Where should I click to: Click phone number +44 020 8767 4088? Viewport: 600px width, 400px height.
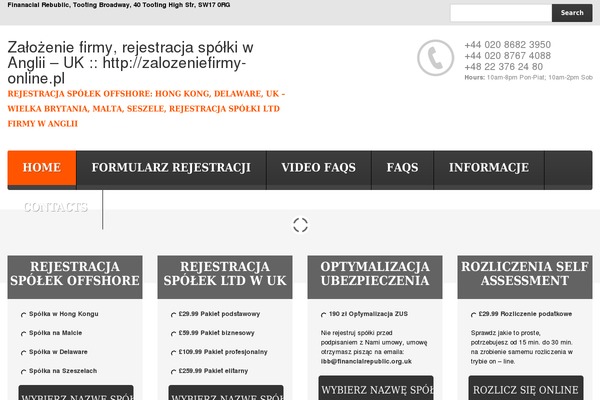pos(507,56)
